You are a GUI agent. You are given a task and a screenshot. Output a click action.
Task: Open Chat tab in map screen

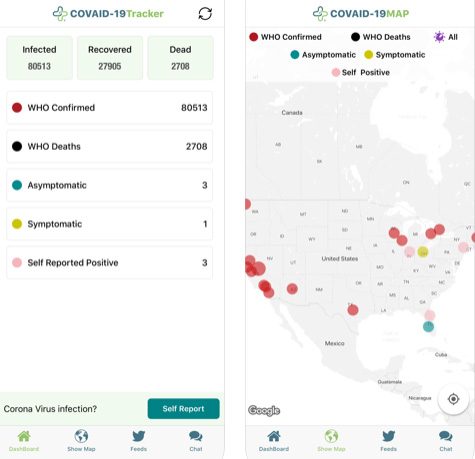tap(446, 441)
